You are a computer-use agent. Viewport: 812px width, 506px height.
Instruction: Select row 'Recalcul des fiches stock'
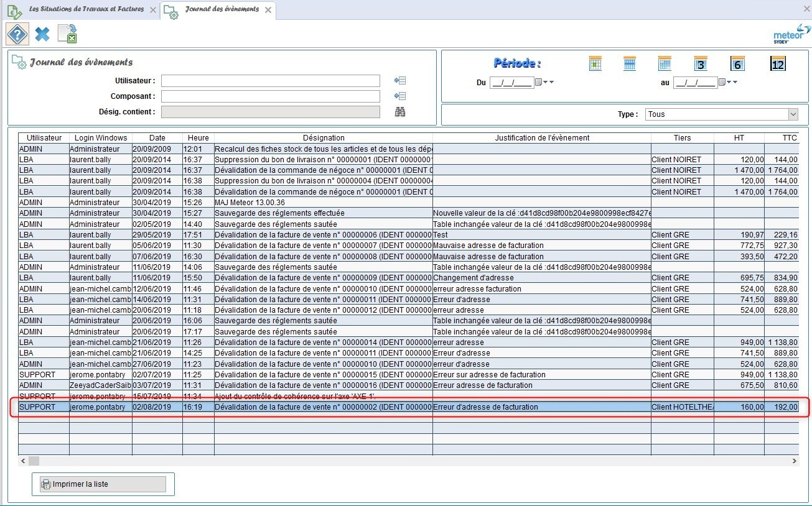click(409, 149)
